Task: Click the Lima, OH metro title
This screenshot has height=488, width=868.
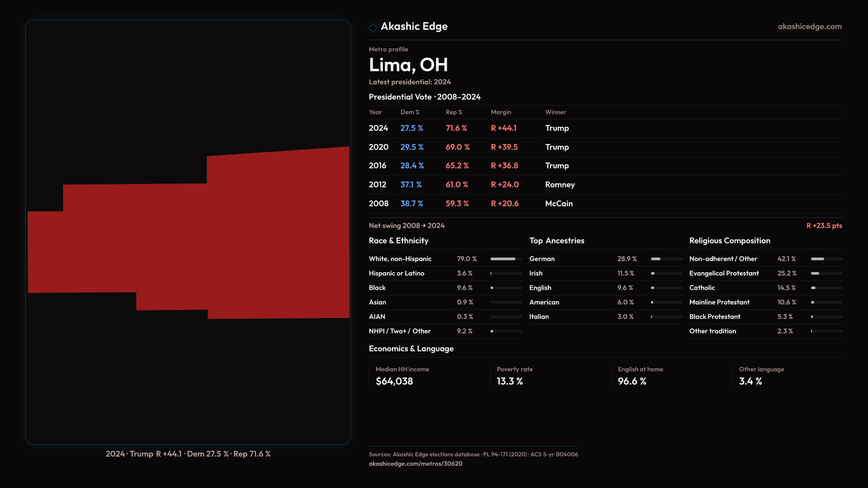Action: coord(408,65)
